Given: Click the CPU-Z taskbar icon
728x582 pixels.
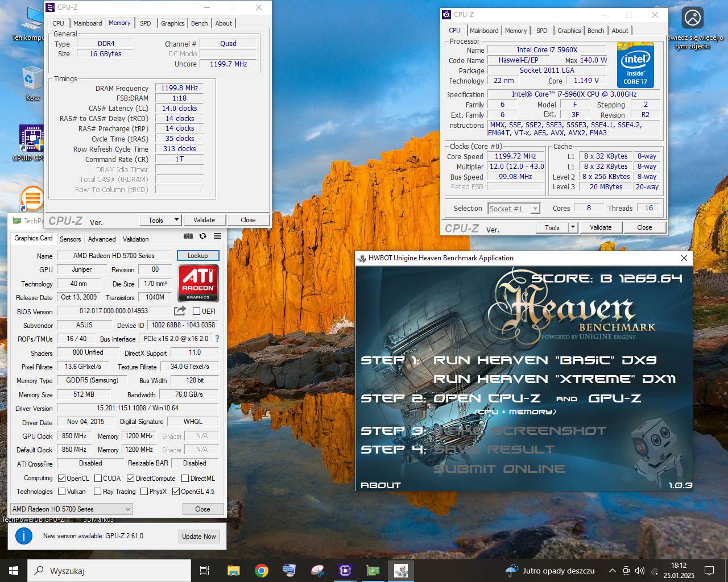Looking at the screenshot, I should click(345, 571).
